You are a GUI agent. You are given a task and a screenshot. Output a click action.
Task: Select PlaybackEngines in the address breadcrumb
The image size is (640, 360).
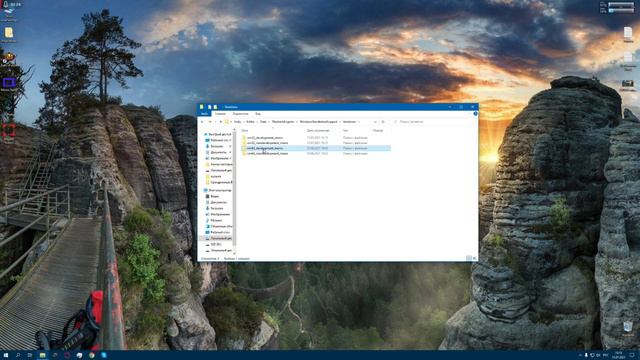coord(283,122)
